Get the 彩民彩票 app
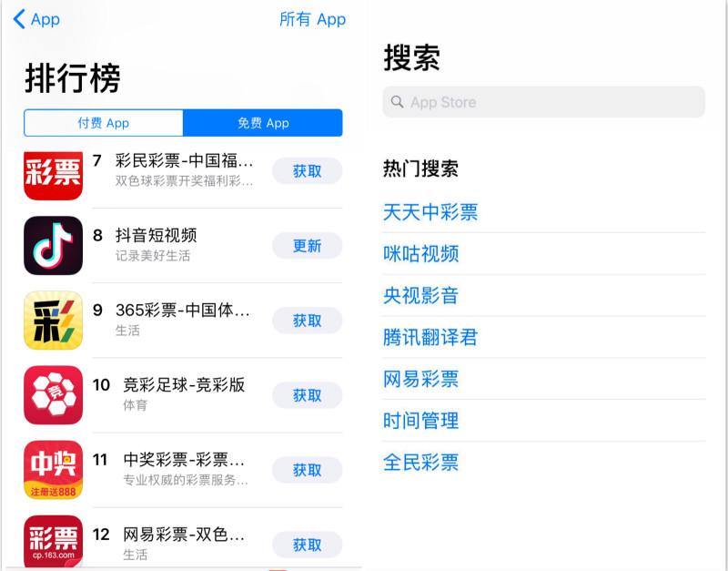 [x=307, y=170]
